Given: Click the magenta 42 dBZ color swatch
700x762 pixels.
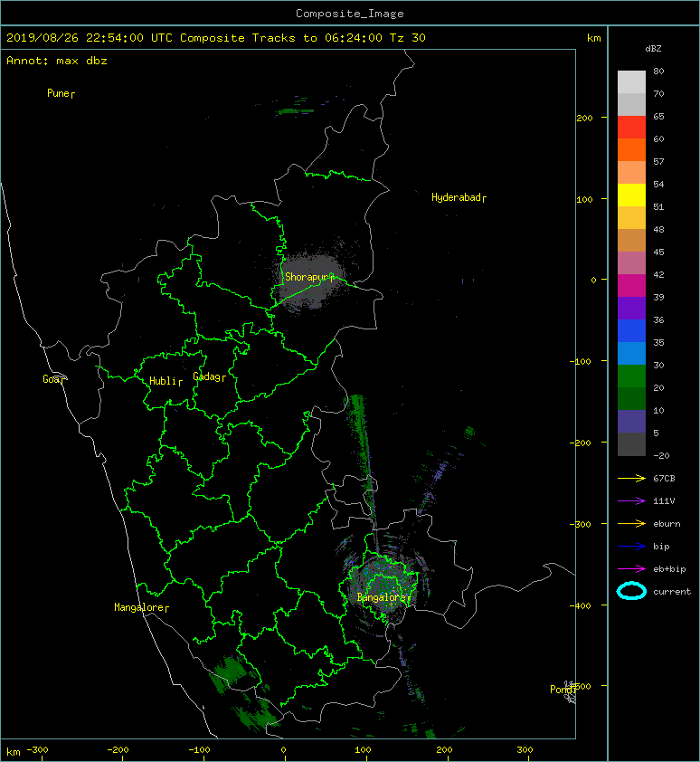Looking at the screenshot, I should click(x=631, y=285).
